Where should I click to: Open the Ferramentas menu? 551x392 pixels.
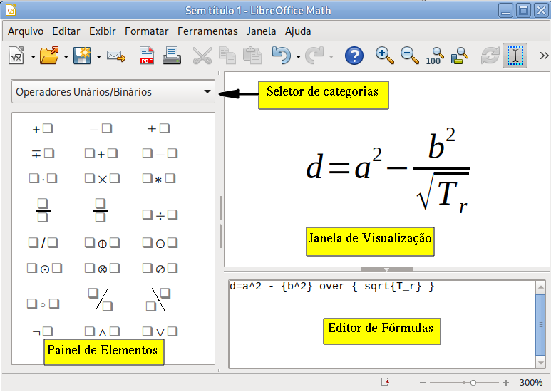point(207,31)
